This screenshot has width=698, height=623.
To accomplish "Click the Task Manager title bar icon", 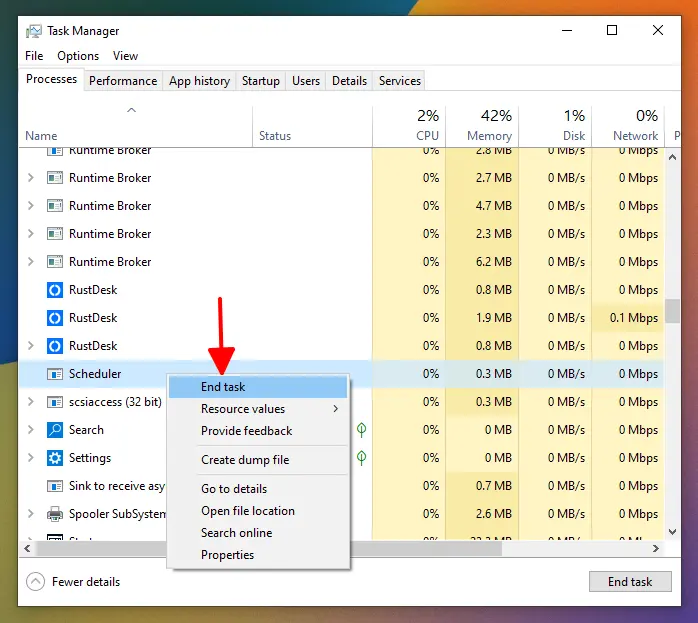I will 33,31.
